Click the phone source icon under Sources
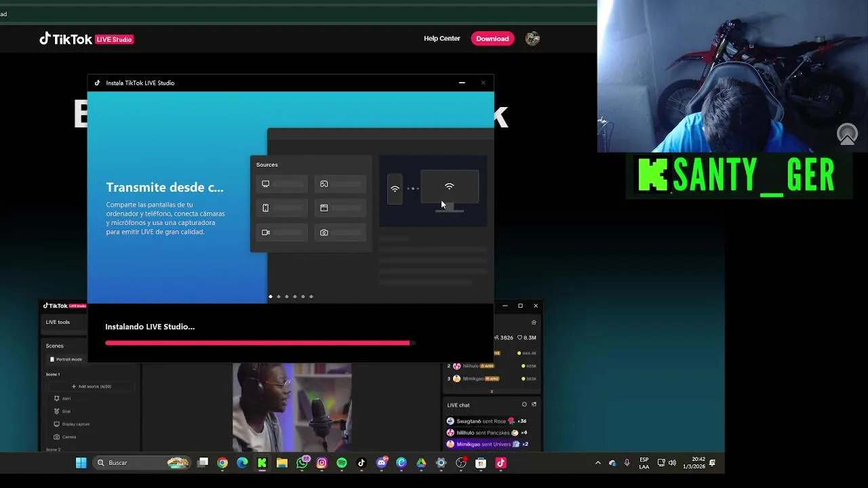This screenshot has height=488, width=868. [x=266, y=208]
